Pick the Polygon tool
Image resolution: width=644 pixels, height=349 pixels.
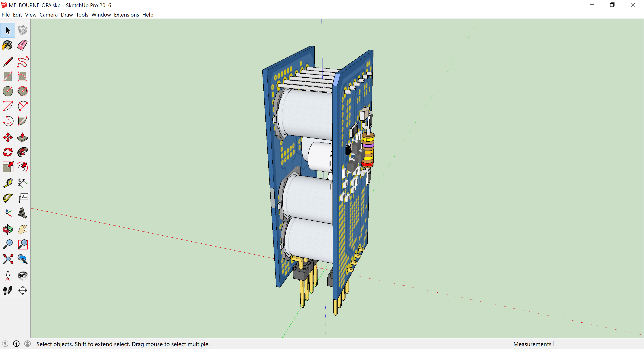(x=23, y=91)
